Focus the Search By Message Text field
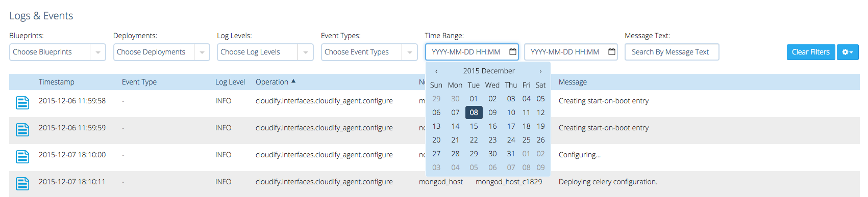Screen dimensions: 868x197 (672, 52)
